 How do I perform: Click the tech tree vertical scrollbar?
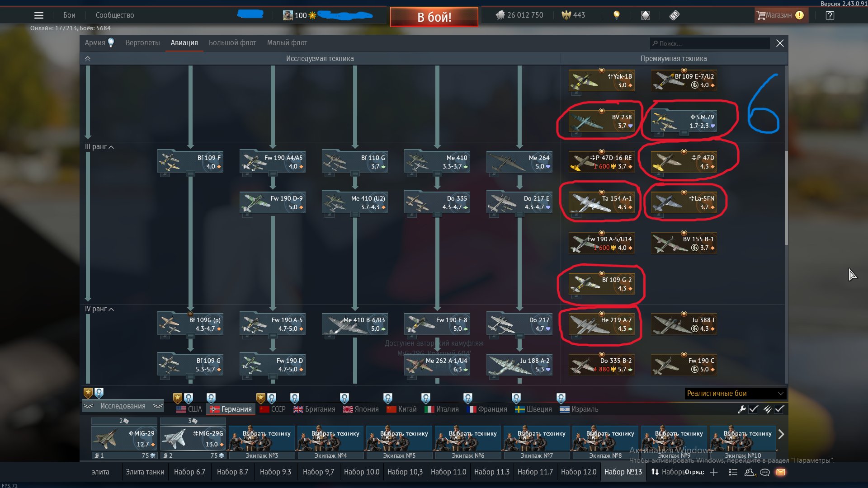pyautogui.click(x=786, y=199)
